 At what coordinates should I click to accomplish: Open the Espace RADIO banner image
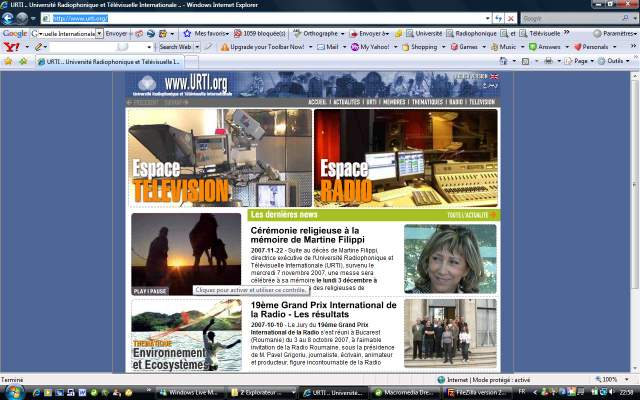click(x=406, y=158)
